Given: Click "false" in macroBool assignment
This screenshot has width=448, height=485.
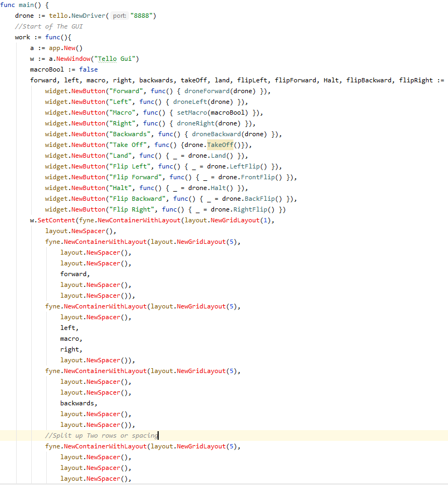Looking at the screenshot, I should click(x=88, y=69).
